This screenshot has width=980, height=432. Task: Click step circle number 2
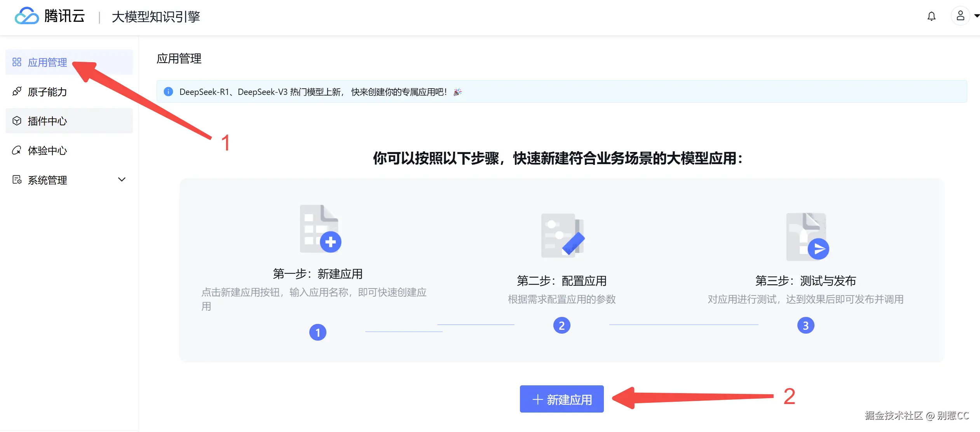561,325
